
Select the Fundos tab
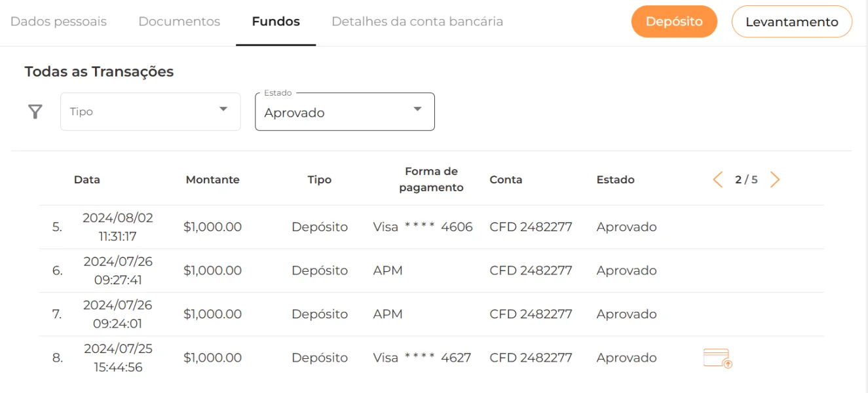(276, 22)
